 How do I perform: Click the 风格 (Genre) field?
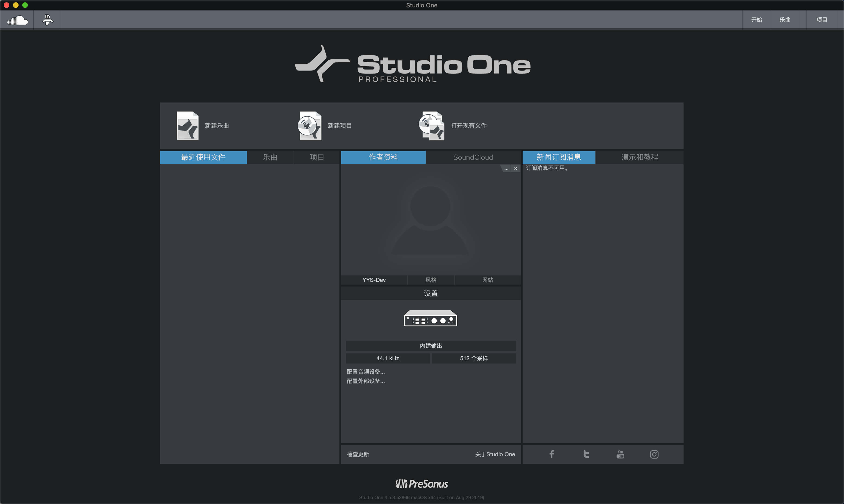[x=431, y=280]
